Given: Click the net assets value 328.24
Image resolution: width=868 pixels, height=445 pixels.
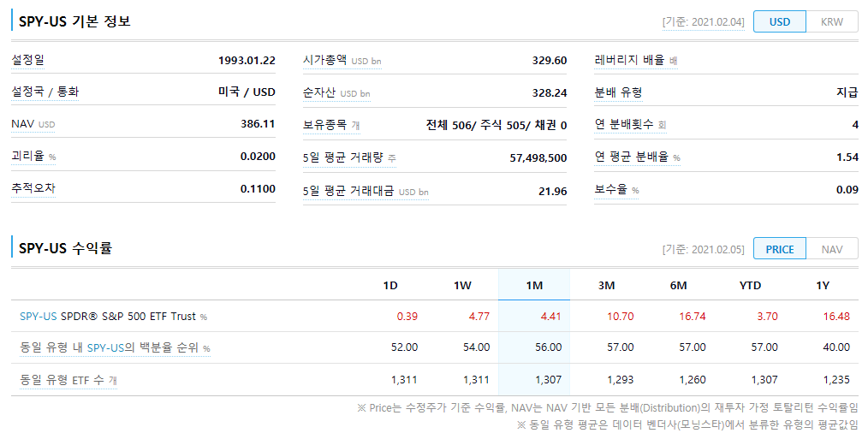Looking at the screenshot, I should click(550, 93).
